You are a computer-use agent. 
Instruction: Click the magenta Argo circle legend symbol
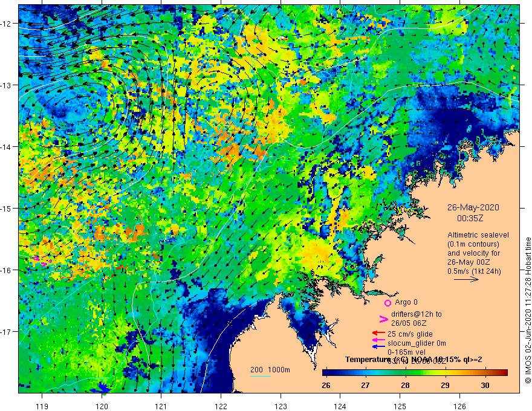click(x=388, y=303)
